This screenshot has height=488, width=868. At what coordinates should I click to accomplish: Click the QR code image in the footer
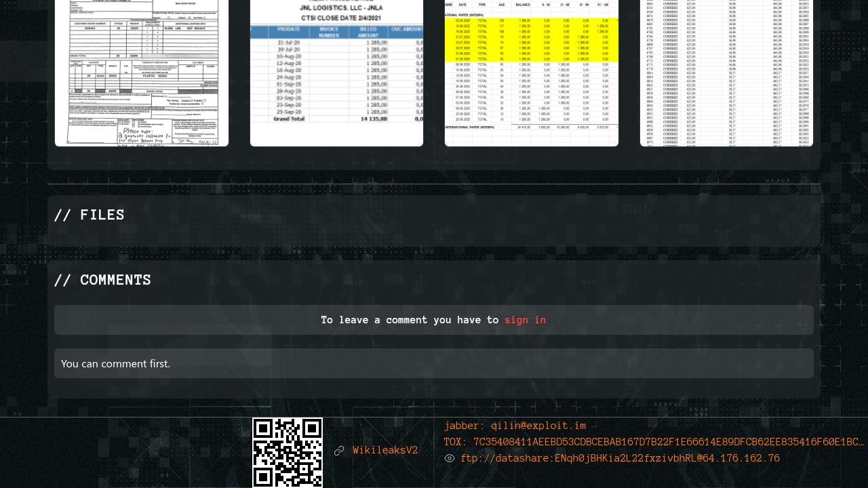pos(288,452)
